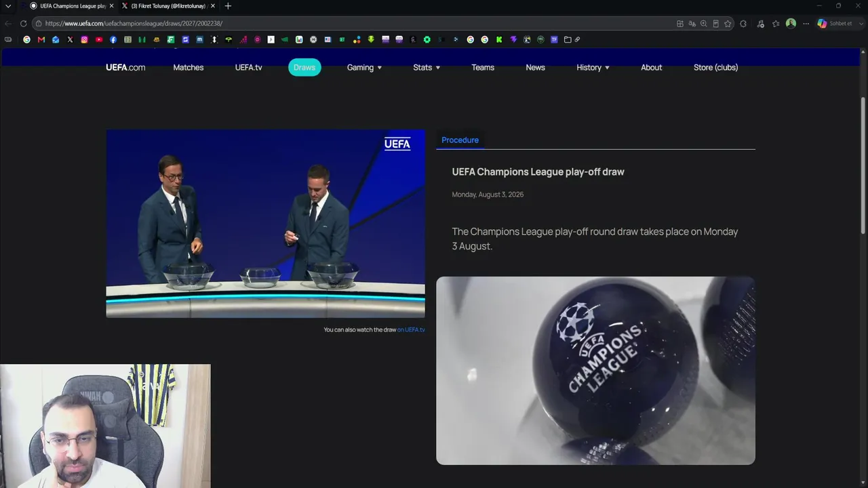Viewport: 868px width, 488px height.
Task: Open the News nav item
Action: pyautogui.click(x=535, y=67)
